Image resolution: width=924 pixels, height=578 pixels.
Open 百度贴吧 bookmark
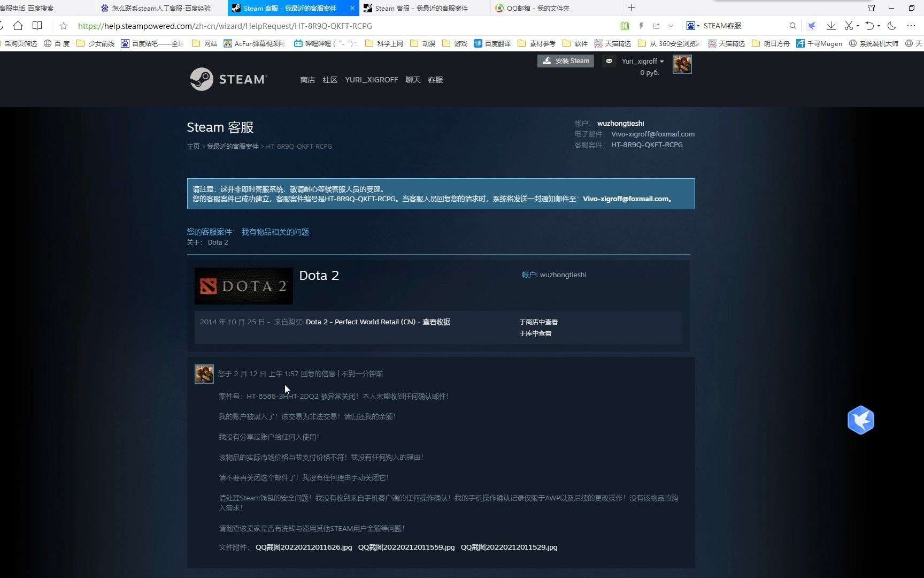pyautogui.click(x=152, y=43)
